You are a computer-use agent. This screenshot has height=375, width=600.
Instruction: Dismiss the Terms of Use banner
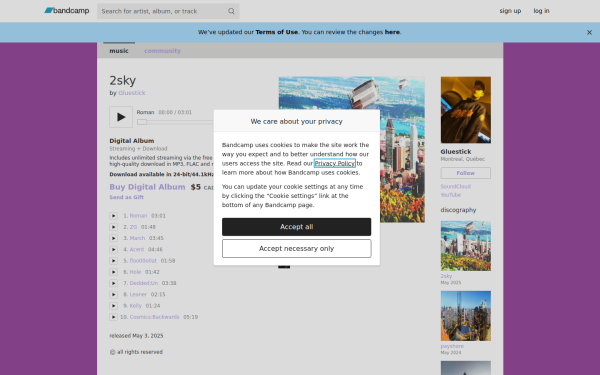[x=589, y=33]
